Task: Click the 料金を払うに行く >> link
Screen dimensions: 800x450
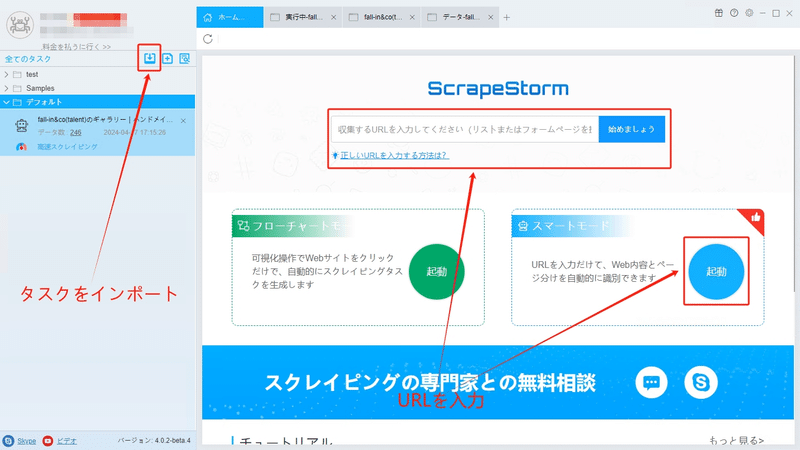Action: point(77,46)
